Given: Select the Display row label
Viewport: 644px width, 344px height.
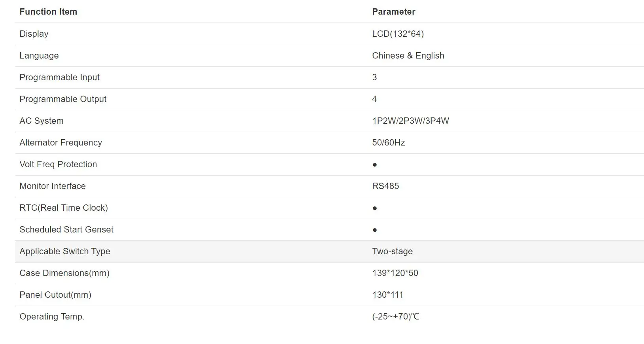Looking at the screenshot, I should pos(34,34).
